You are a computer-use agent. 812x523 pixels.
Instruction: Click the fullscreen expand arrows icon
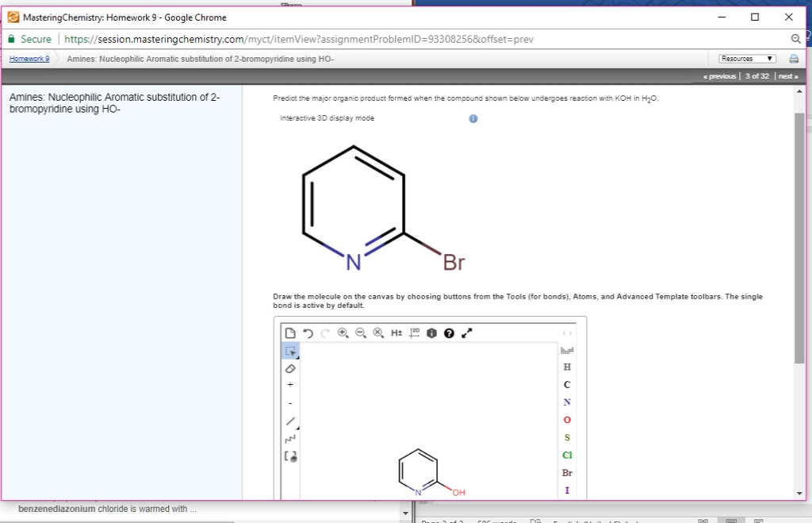[466, 333]
